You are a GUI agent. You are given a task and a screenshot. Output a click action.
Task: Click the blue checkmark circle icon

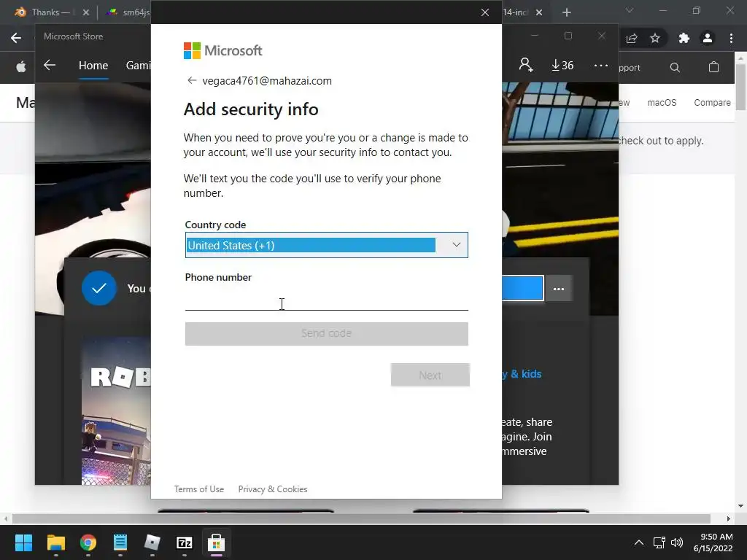click(99, 288)
